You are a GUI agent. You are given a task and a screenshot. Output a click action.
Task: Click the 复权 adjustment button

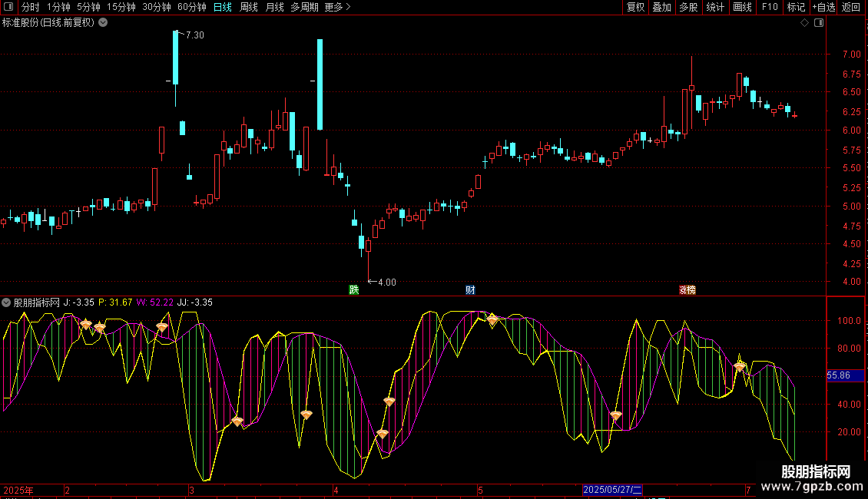635,7
